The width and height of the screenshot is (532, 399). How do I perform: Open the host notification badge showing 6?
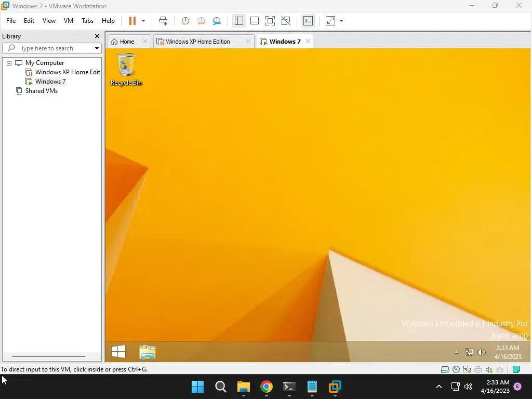[517, 387]
